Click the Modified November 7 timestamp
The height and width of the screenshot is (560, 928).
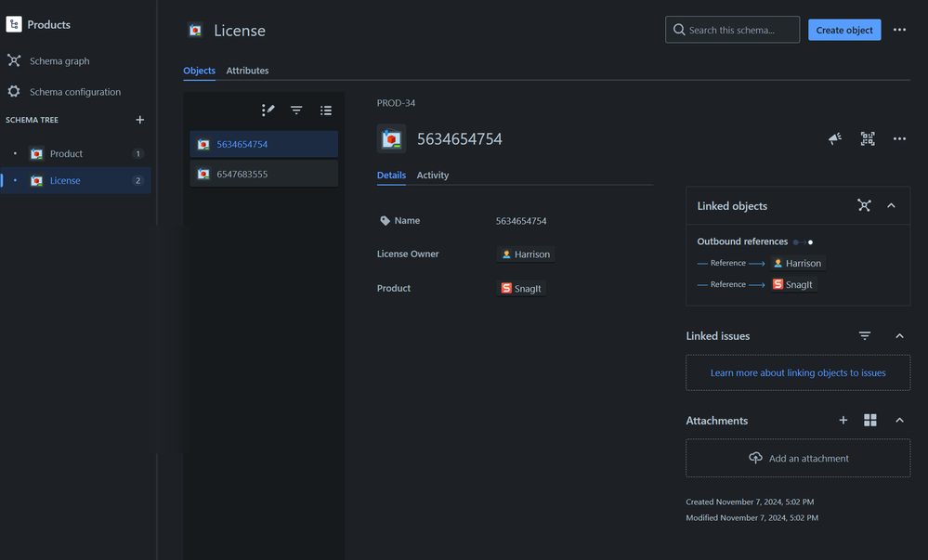coord(752,518)
